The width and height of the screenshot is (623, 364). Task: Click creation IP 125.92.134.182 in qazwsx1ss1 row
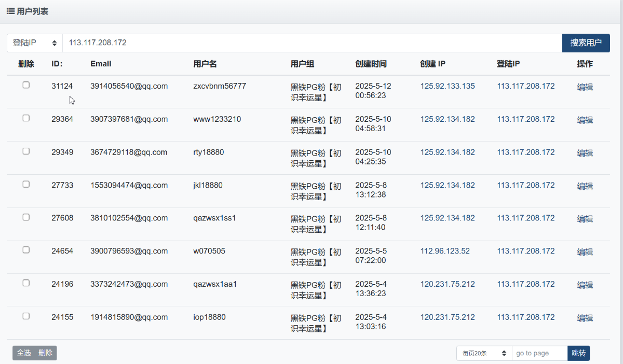(x=448, y=218)
